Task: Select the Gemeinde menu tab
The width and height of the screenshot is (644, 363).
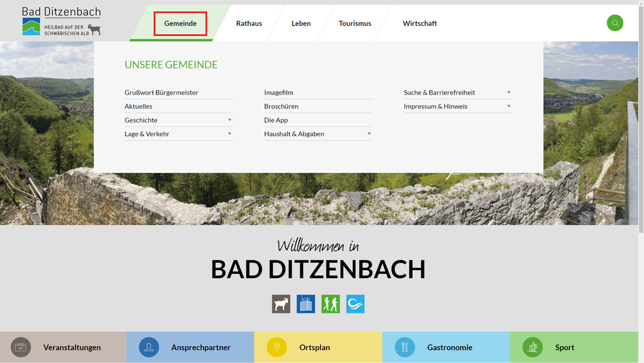Action: coord(180,23)
